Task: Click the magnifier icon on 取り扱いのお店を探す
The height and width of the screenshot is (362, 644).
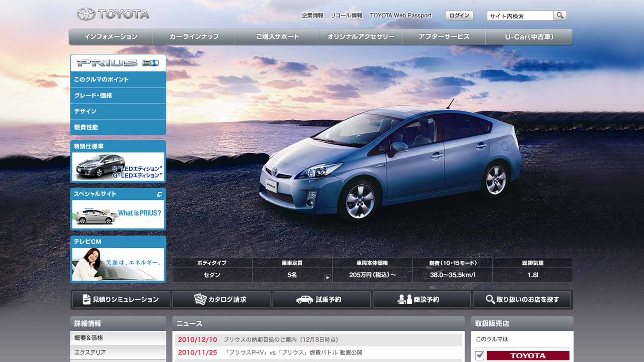Action: (x=490, y=299)
